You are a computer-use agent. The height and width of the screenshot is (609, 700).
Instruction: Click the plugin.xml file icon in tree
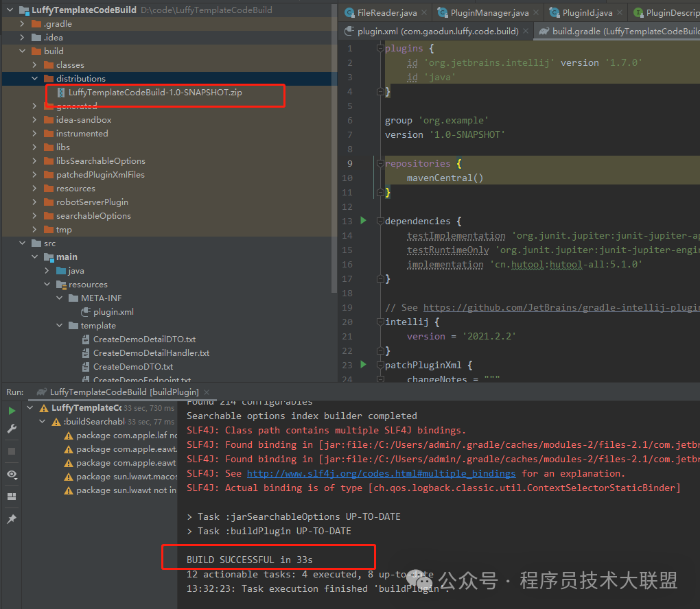[x=86, y=312]
